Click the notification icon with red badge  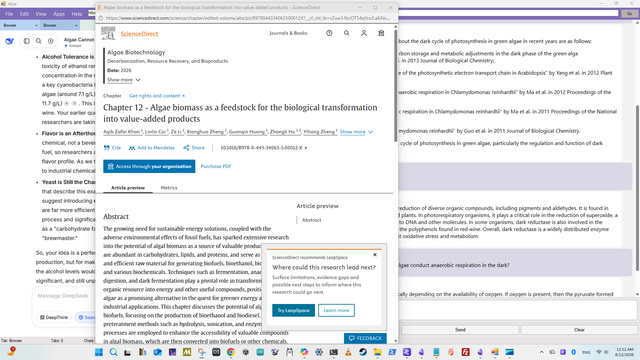click(x=11, y=351)
